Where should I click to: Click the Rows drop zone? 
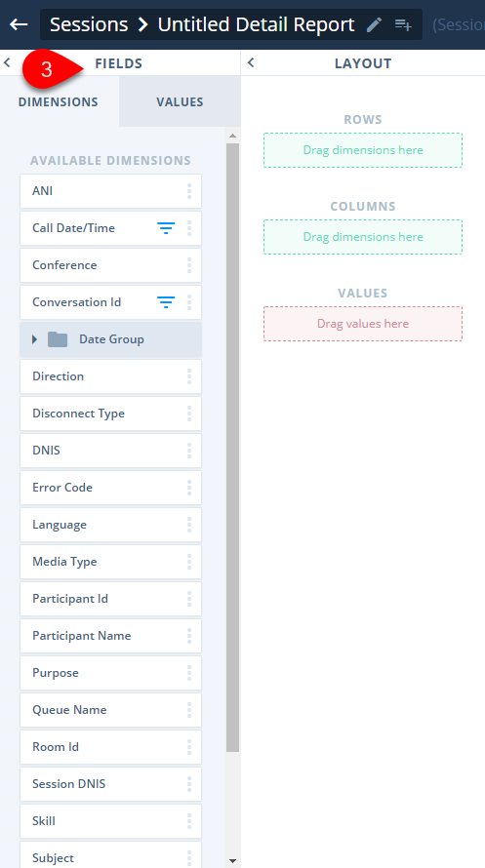point(363,150)
